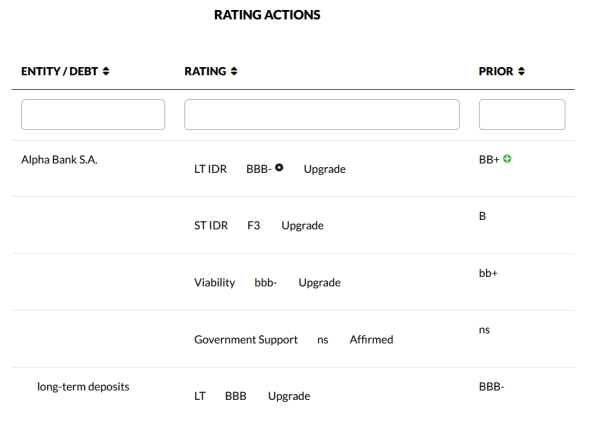Sort the table by the Prior column arrows
This screenshot has height=424, width=600.
[521, 72]
